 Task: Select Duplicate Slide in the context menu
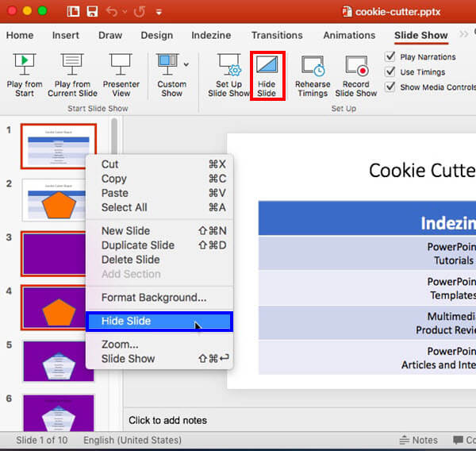pos(137,245)
